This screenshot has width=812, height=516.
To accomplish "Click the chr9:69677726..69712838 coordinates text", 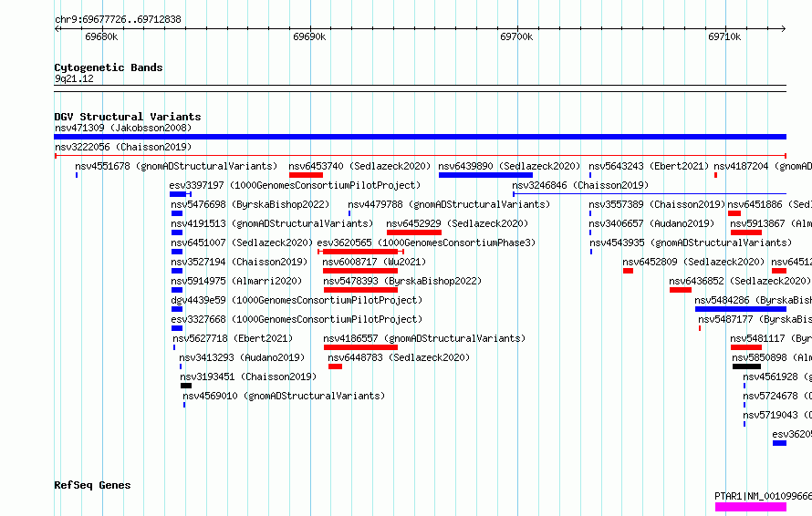I will (x=118, y=20).
